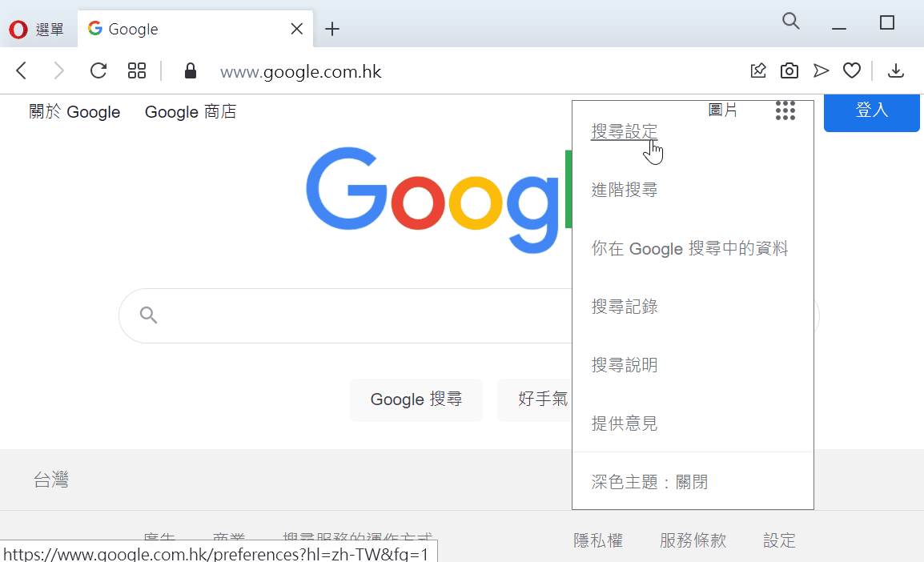Select 搜尋記錄 from the menu
This screenshot has width=924, height=562.
click(624, 307)
